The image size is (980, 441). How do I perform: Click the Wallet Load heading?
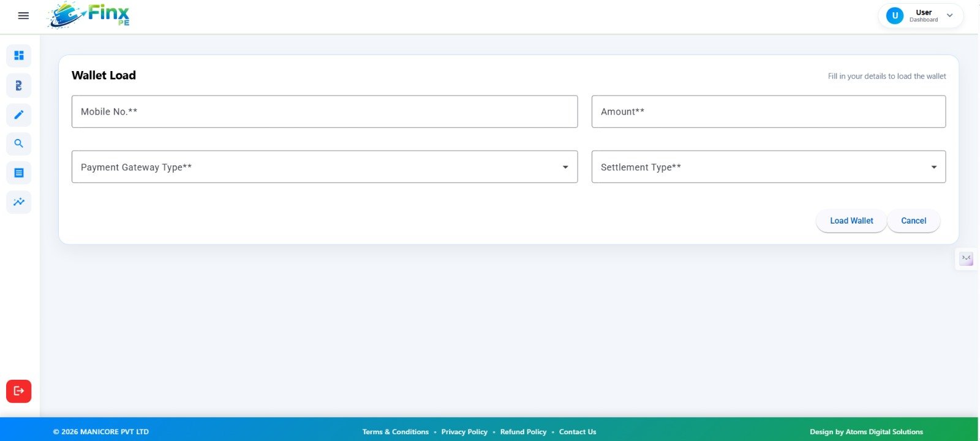pos(104,75)
